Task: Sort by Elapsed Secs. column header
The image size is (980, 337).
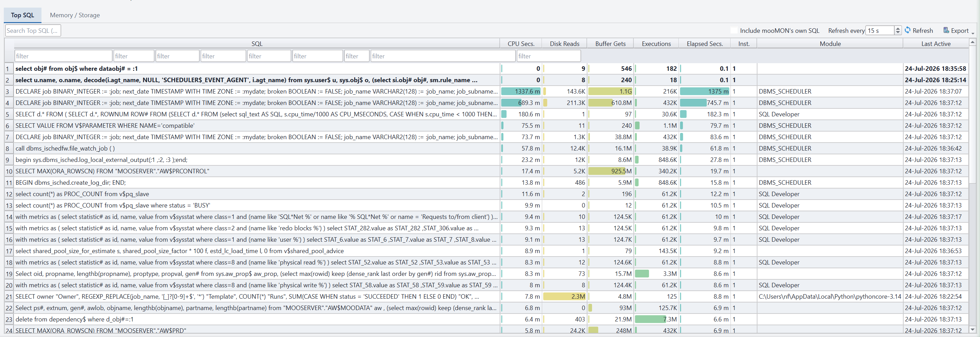Action: pos(705,44)
